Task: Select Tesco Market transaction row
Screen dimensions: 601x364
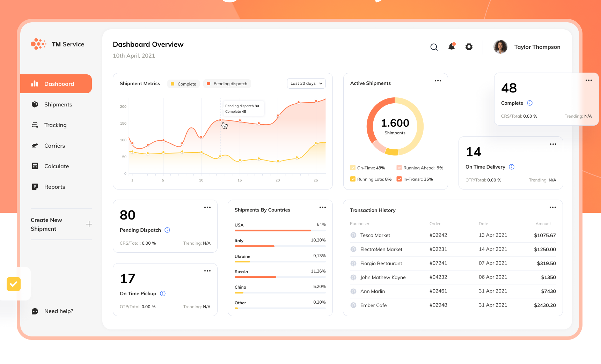Action: (x=453, y=235)
